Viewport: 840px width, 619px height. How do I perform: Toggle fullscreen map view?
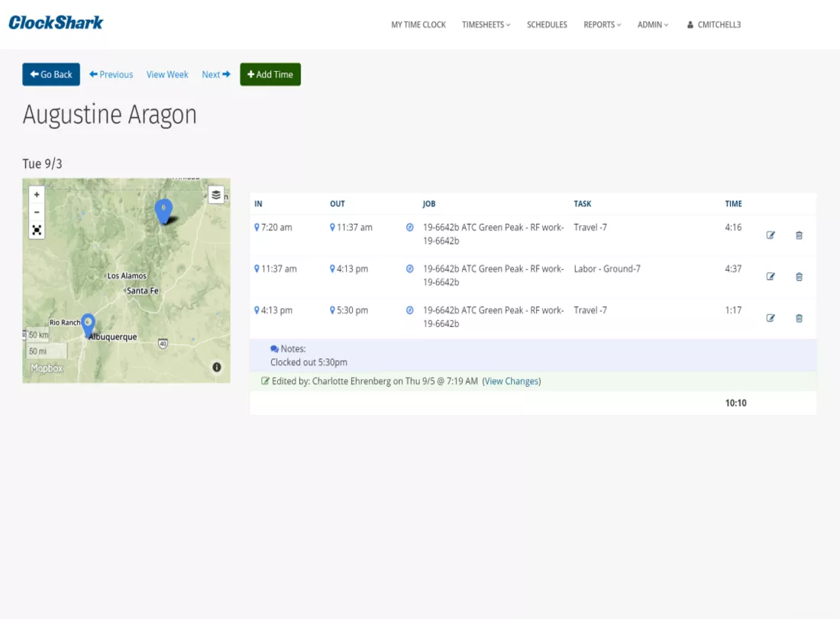pos(37,231)
